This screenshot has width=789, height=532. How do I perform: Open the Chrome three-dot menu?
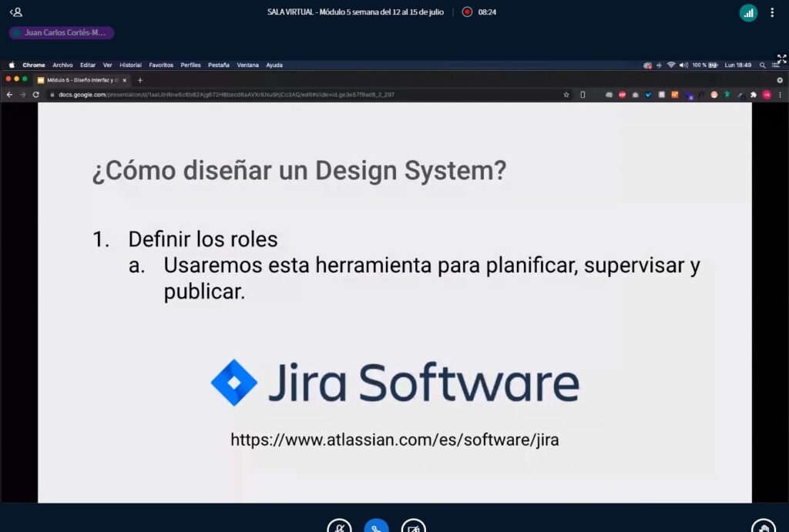tap(780, 95)
